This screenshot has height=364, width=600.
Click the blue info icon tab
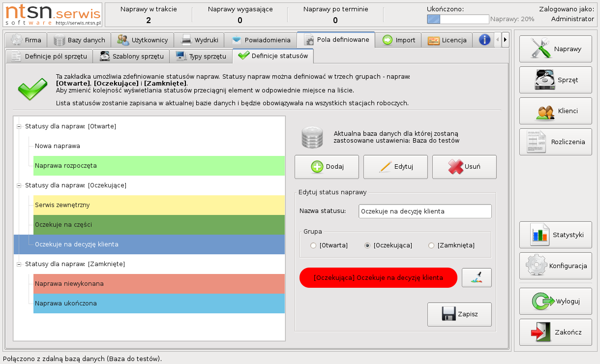click(484, 40)
